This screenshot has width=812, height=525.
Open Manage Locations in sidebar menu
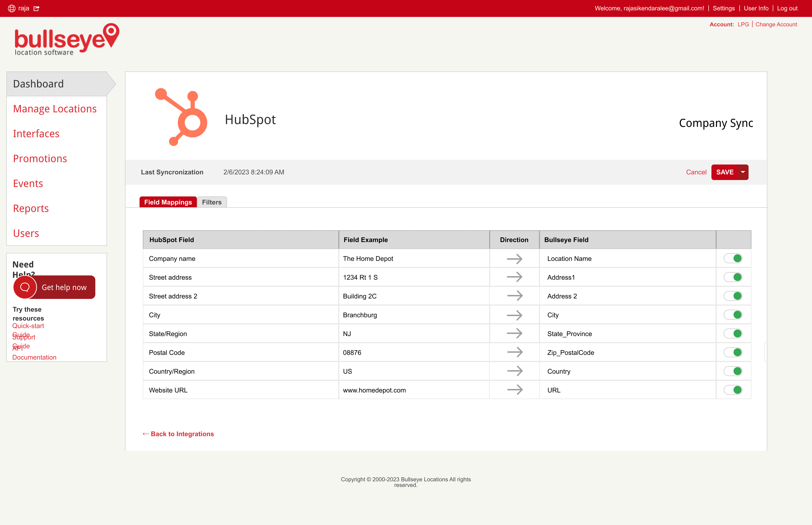55,109
